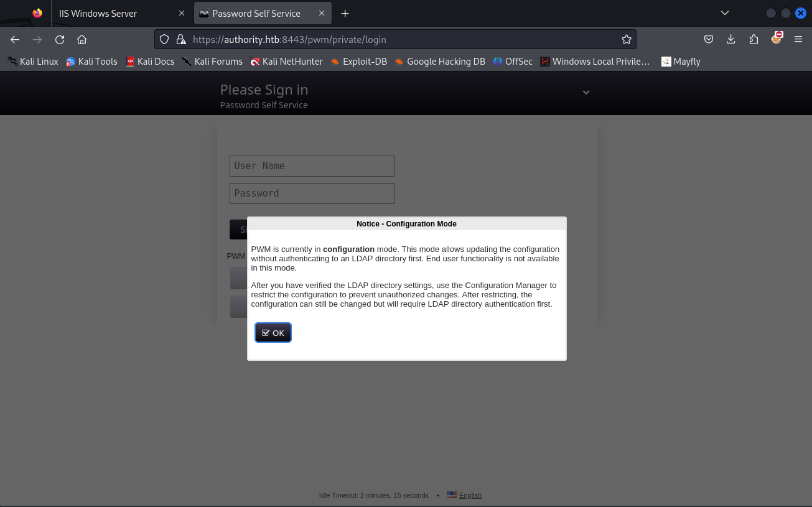Open tracking protection shield panel

coord(164,39)
